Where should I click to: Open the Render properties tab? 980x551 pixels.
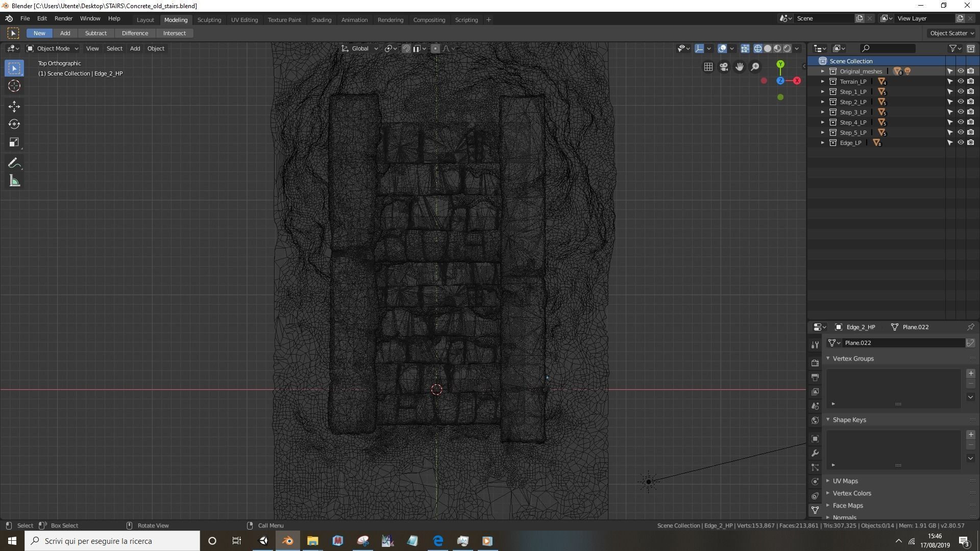point(815,363)
